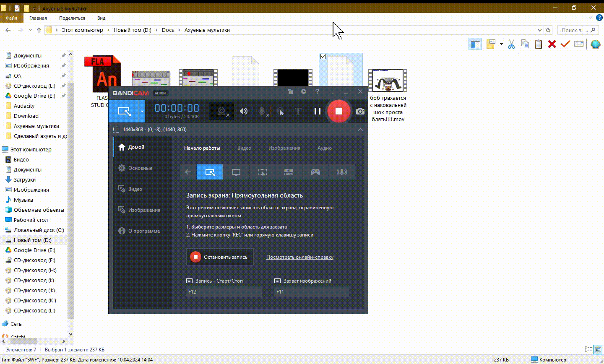Collapse the Bandicam panel with chevron
This screenshot has height=364, width=604.
coord(360,130)
